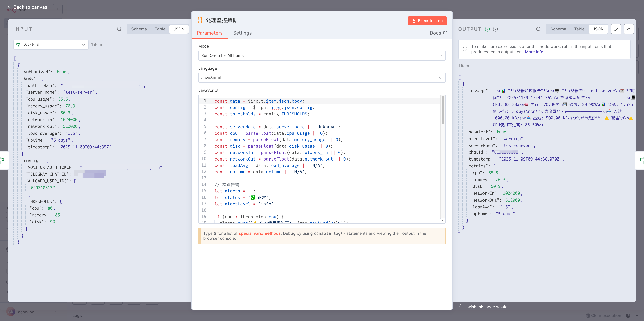Image resolution: width=644 pixels, height=321 pixels.
Task: Click 'I wish this node would...' field
Action: tap(488, 307)
